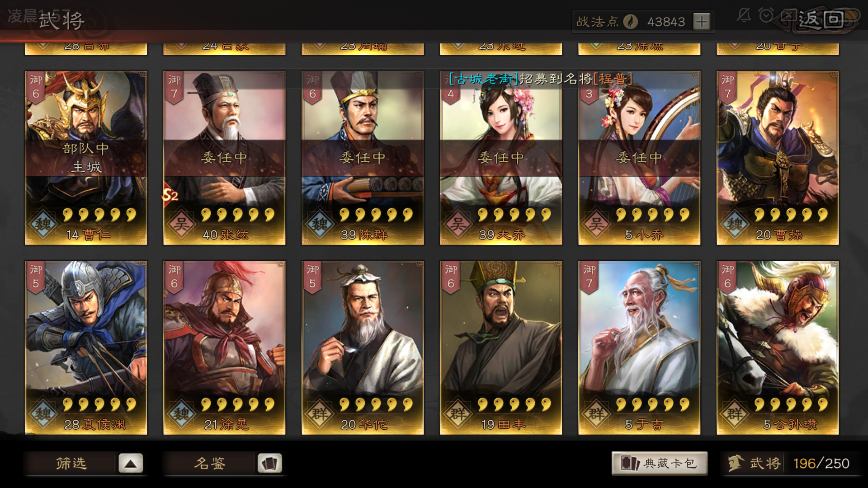Click the S2 season badge on 张纮 card
Screen dimensions: 868x488
coord(170,195)
